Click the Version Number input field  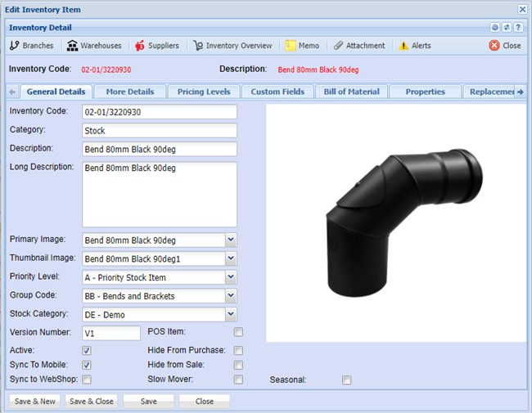coord(111,333)
